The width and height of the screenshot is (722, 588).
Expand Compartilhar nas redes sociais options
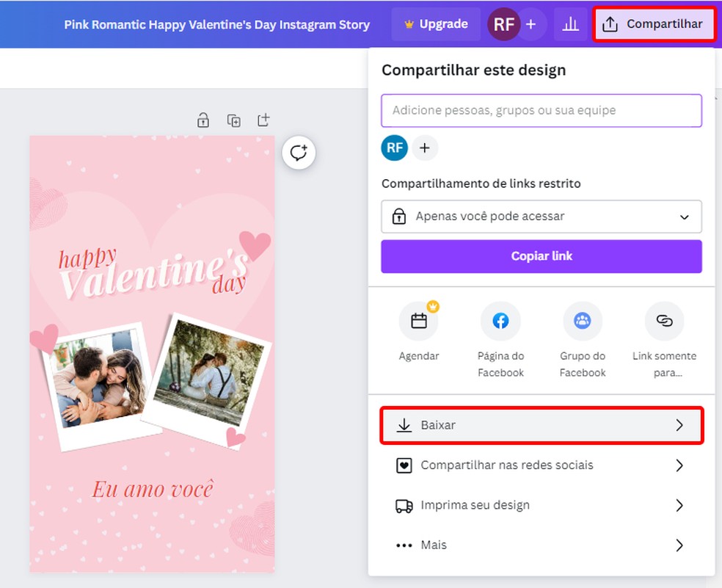[541, 465]
